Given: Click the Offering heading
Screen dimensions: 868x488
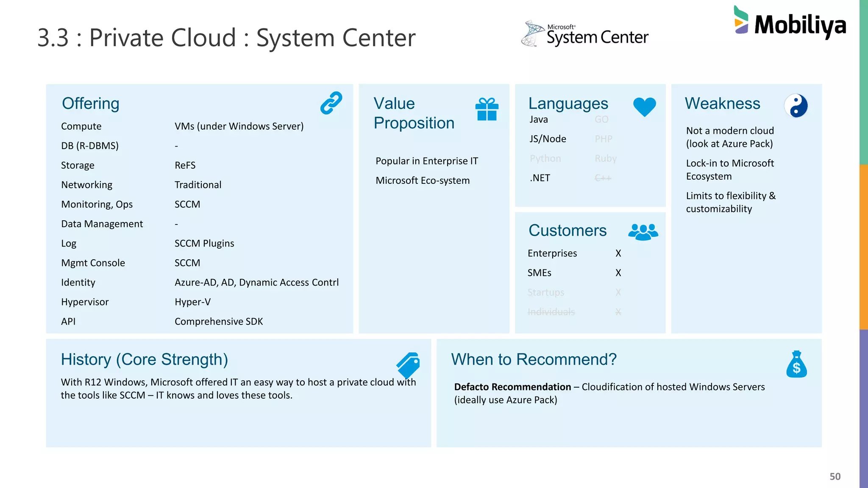Looking at the screenshot, I should coord(91,103).
